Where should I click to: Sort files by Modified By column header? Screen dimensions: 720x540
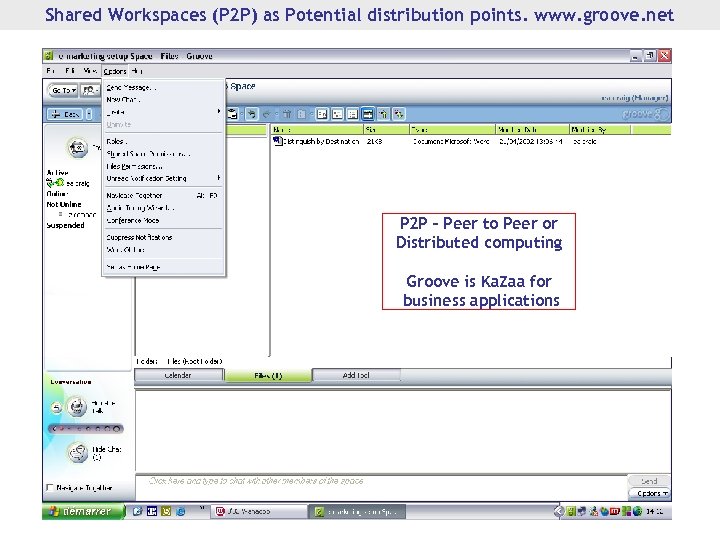click(x=601, y=129)
